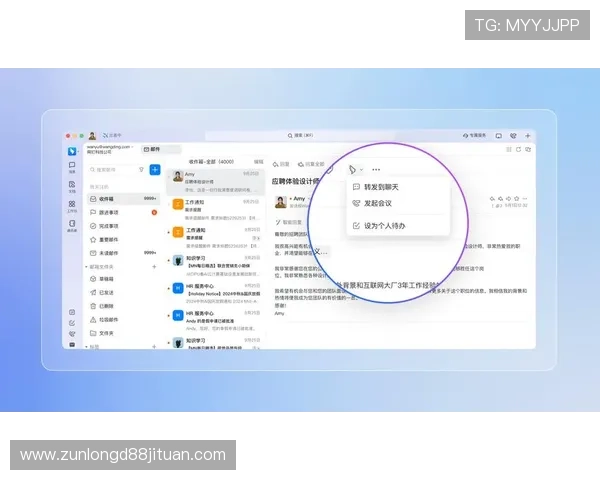Click the layout columns icon above mail pane
Viewport: 600px width, 480px height.
click(509, 149)
